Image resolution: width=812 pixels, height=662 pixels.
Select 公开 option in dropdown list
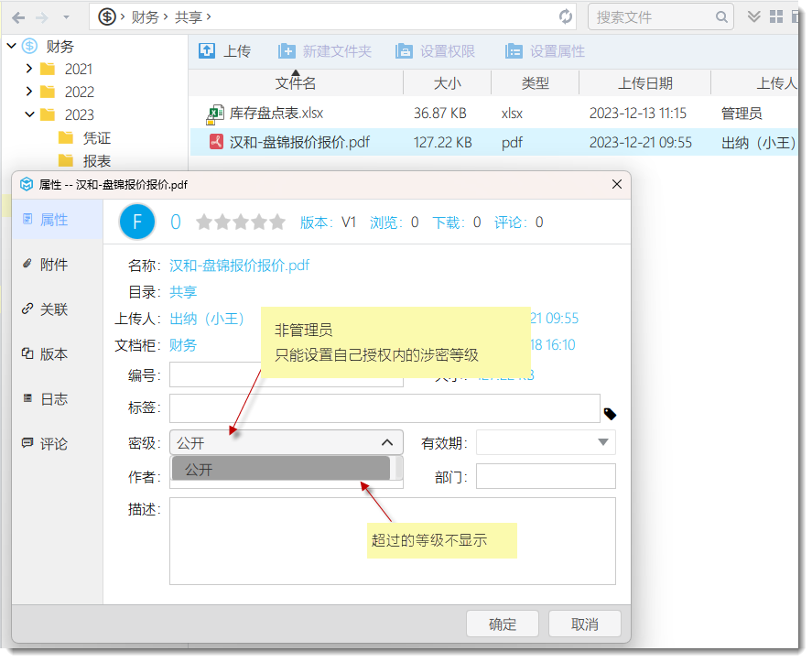(x=280, y=470)
